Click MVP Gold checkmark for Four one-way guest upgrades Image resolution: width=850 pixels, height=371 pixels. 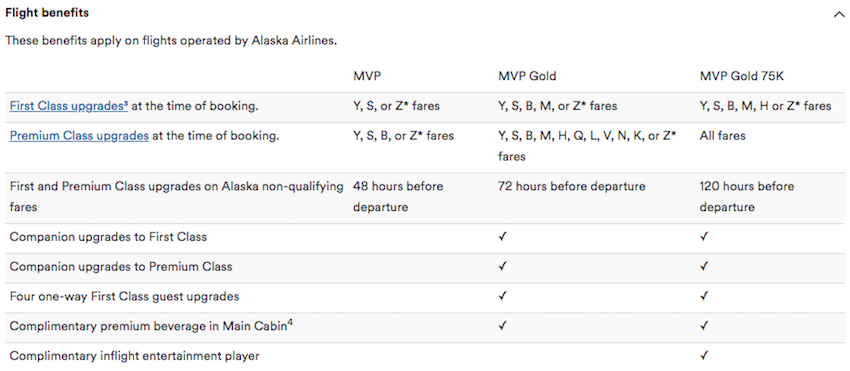[503, 296]
